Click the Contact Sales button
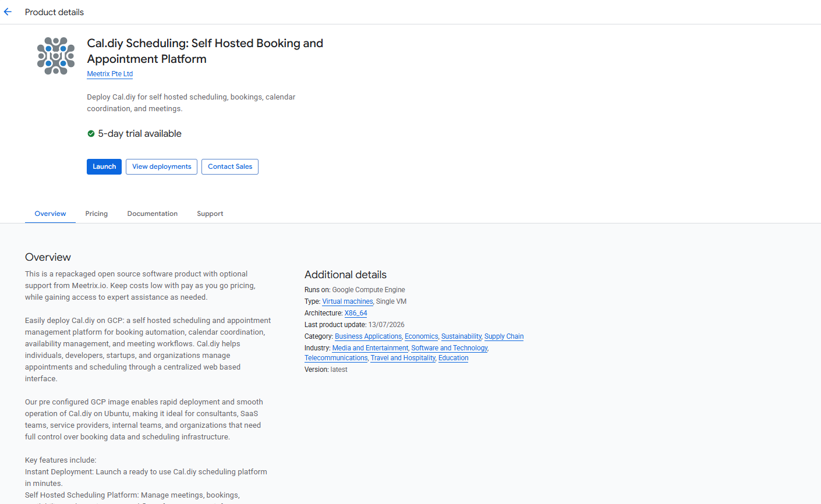This screenshot has height=504, width=821. tap(230, 166)
